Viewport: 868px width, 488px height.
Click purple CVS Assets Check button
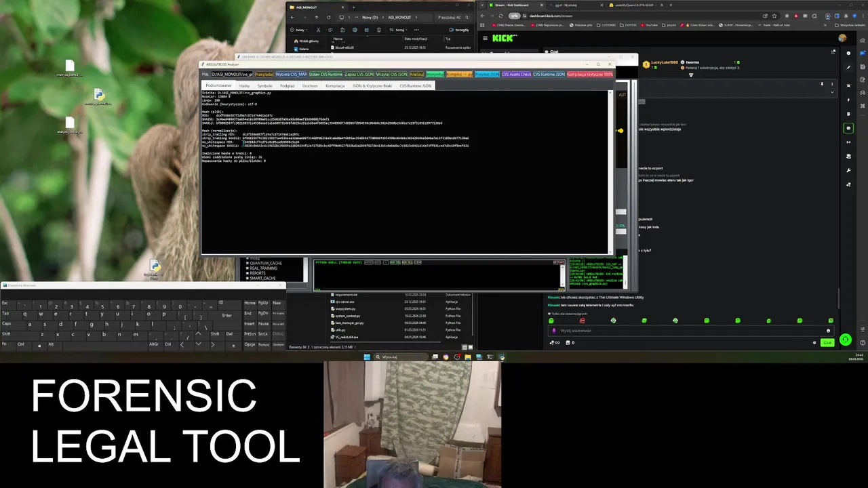pyautogui.click(x=517, y=74)
